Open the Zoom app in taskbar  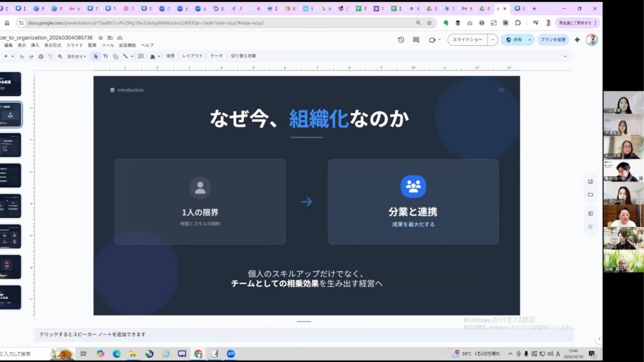coord(231,354)
